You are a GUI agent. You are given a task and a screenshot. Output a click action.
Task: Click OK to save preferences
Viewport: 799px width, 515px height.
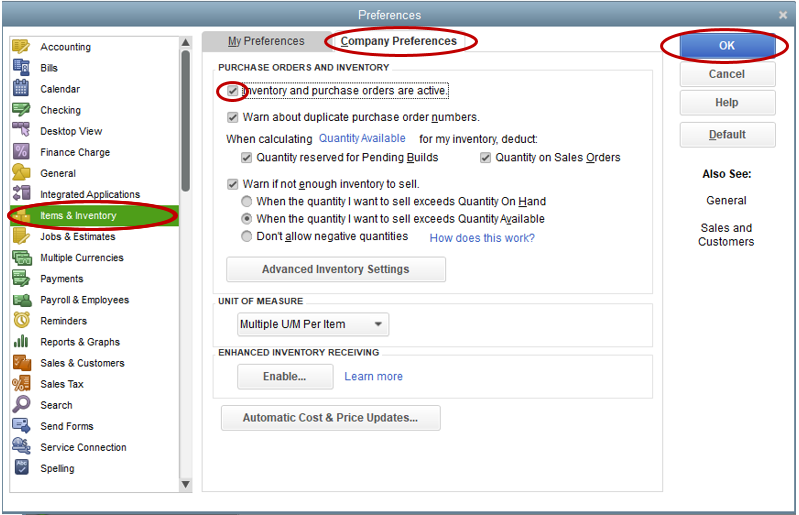click(x=727, y=46)
